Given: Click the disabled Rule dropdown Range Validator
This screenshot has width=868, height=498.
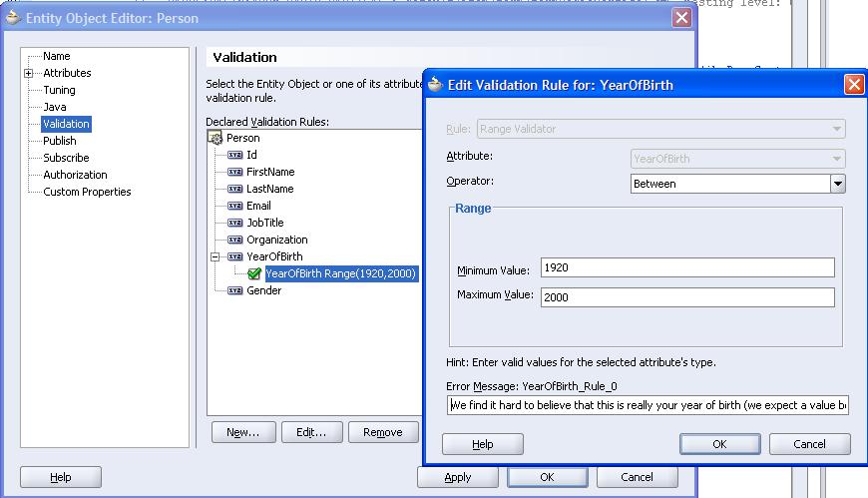Looking at the screenshot, I should pos(660,129).
